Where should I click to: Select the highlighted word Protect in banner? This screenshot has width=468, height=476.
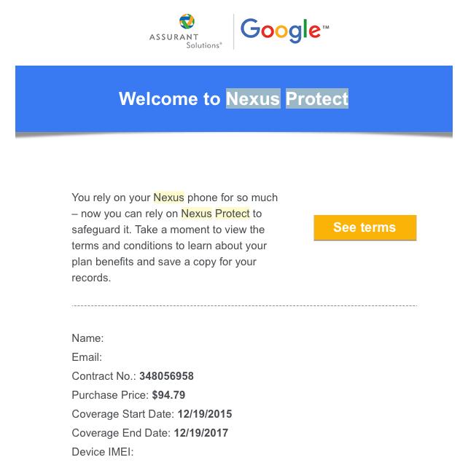[x=317, y=98]
